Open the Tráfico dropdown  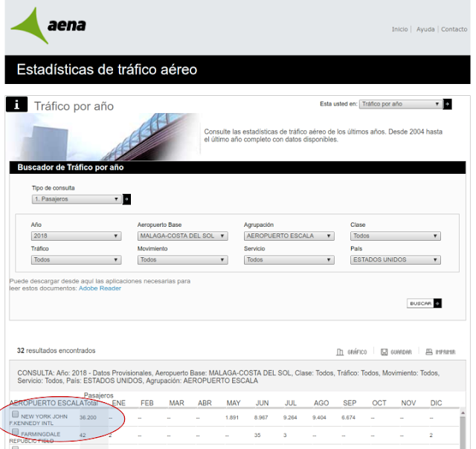76,260
